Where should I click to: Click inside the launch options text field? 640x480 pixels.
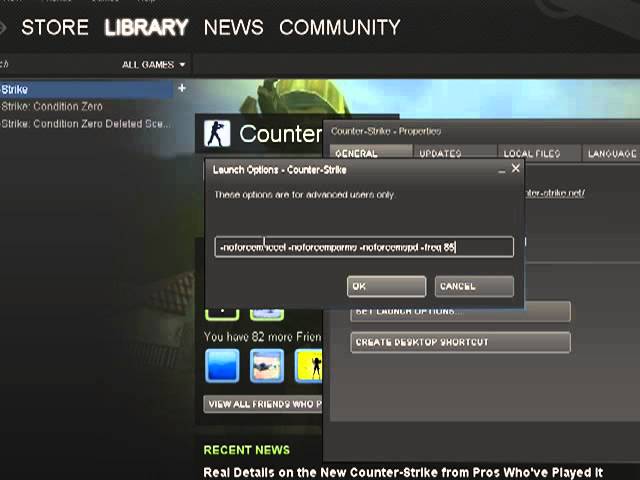364,247
